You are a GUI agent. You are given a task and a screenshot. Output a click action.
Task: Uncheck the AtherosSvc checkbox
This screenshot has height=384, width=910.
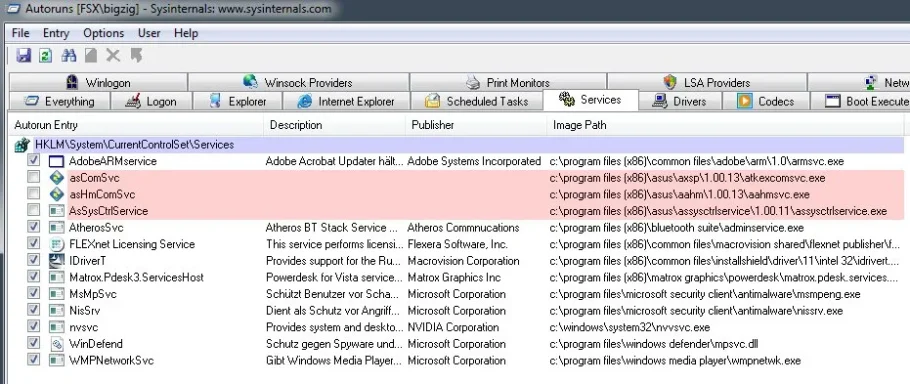(x=34, y=226)
